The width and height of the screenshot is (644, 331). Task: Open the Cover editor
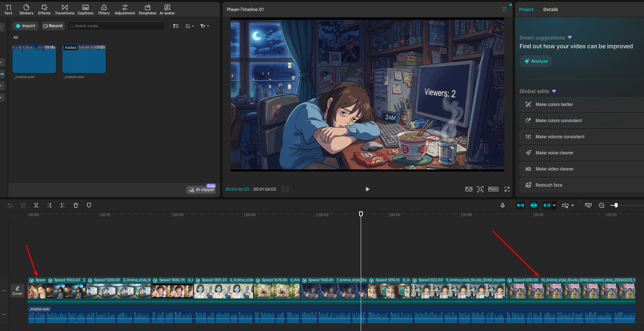tap(18, 290)
